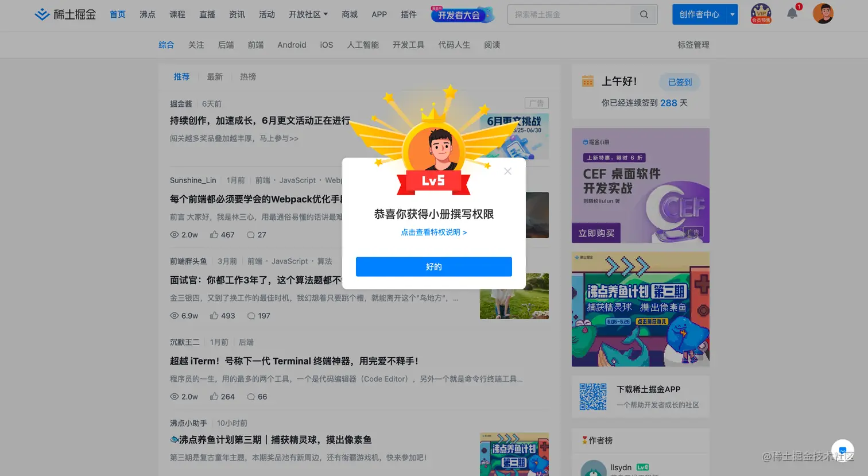
Task: Expand the 创作者中心 dropdown arrow
Action: coord(733,14)
